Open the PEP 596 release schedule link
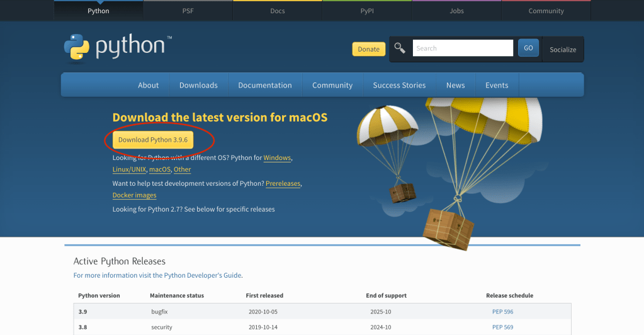Screen dimensions: 644x335 pos(502,312)
